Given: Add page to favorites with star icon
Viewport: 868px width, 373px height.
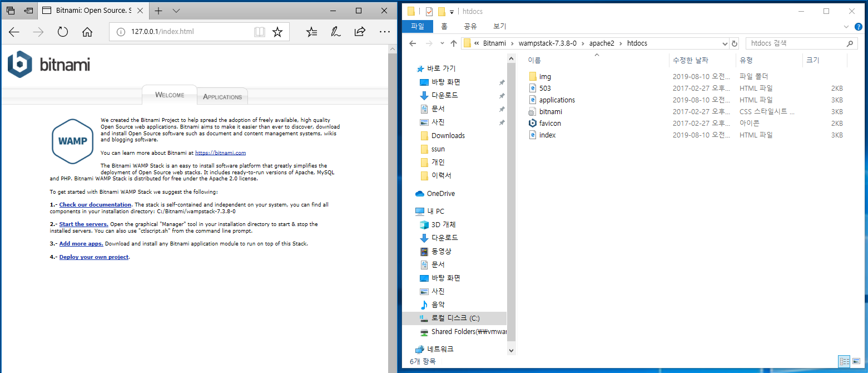Looking at the screenshot, I should (x=277, y=32).
